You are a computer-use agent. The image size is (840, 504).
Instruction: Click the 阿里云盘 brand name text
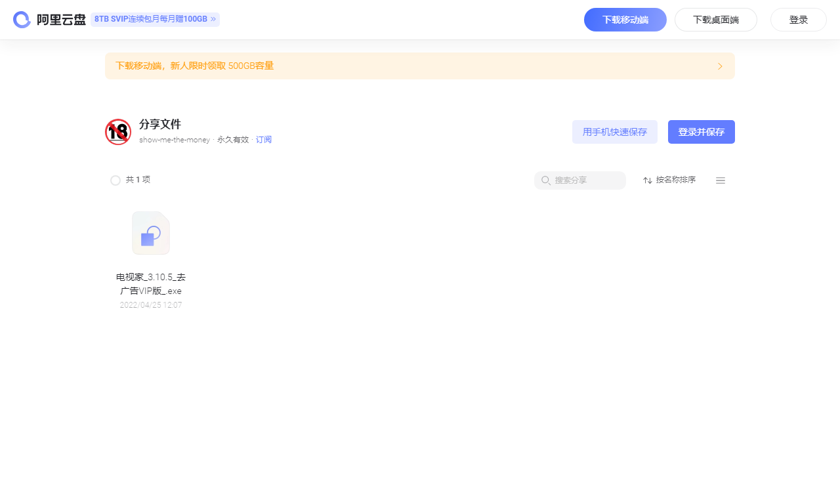(61, 20)
